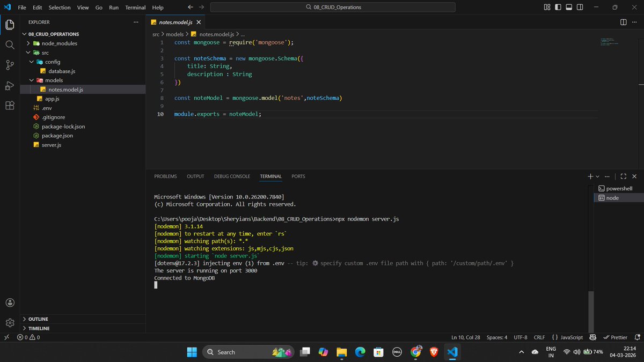
Task: Open package.json file
Action: tap(57, 136)
